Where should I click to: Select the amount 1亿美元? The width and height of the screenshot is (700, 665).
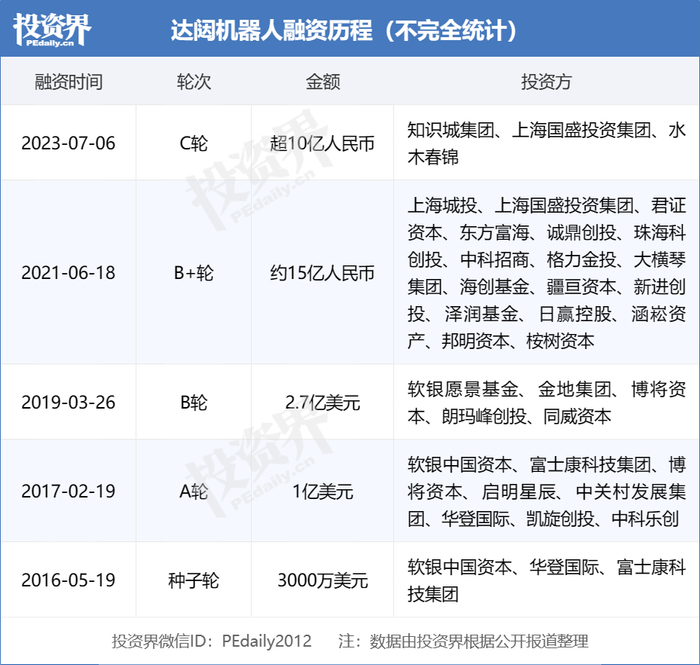pyautogui.click(x=323, y=491)
